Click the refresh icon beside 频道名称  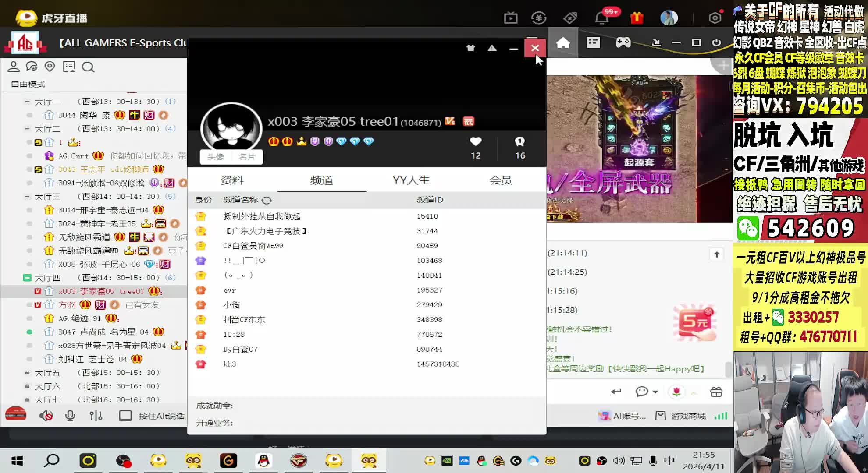coord(267,200)
